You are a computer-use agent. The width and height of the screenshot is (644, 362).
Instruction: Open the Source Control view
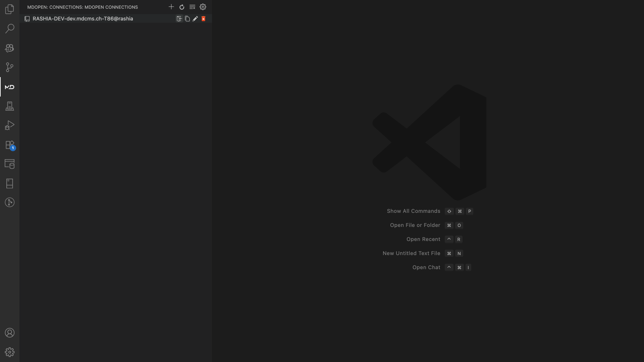pos(10,67)
